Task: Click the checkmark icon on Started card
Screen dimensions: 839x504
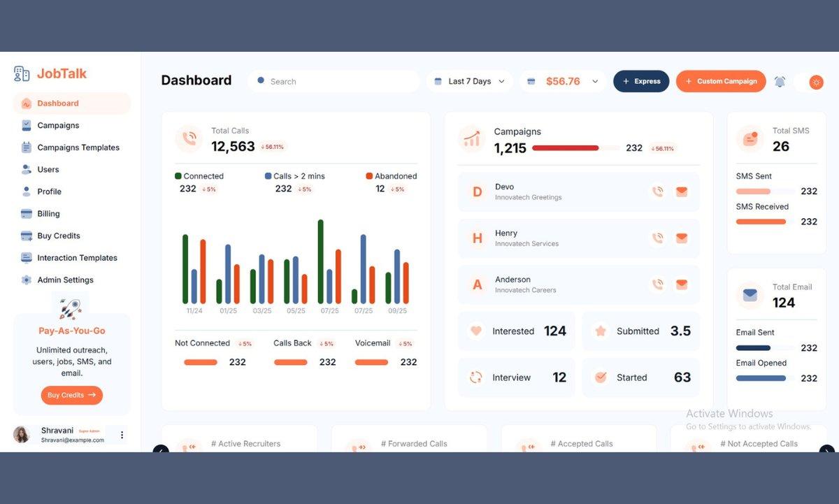Action: point(601,377)
